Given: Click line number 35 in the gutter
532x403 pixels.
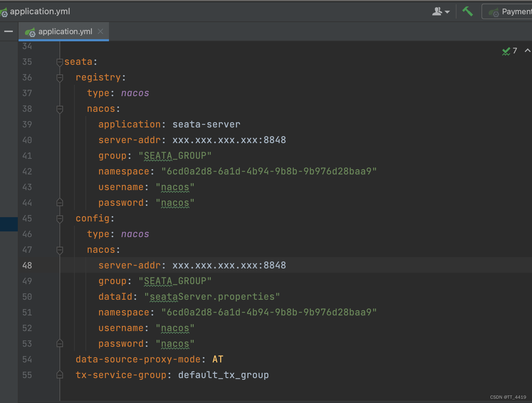Looking at the screenshot, I should point(27,62).
